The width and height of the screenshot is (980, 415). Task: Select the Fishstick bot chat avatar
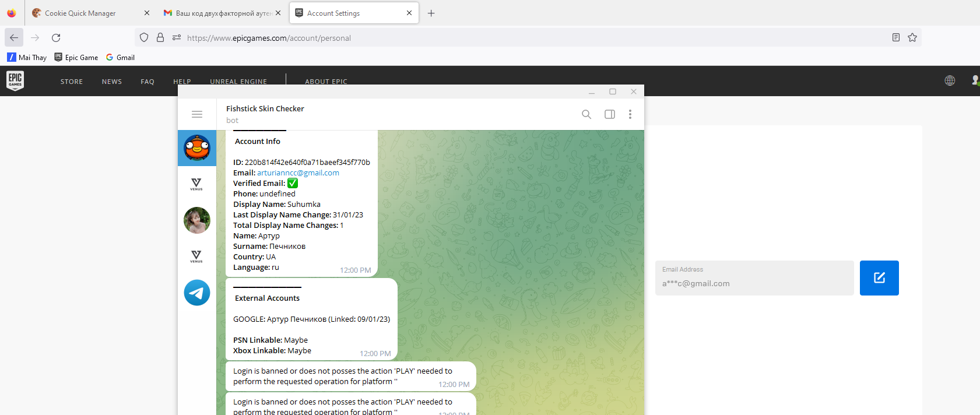(197, 148)
